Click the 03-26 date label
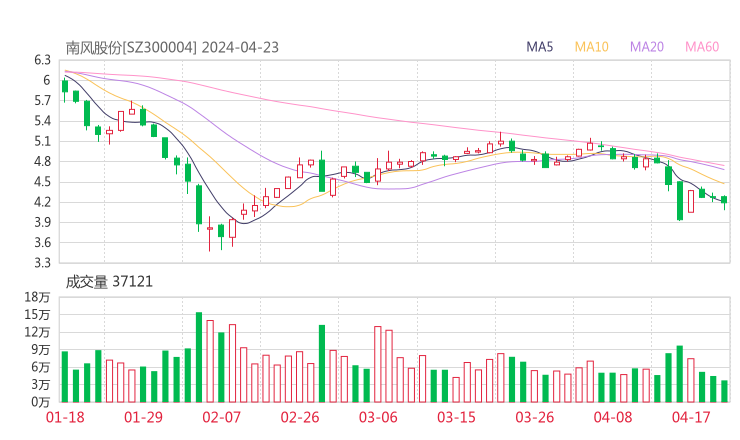 [535, 417]
